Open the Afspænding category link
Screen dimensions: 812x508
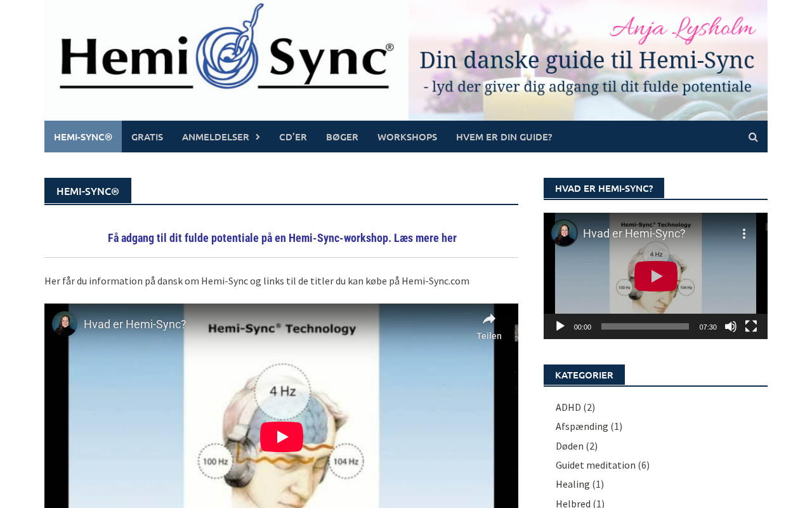[x=582, y=426]
